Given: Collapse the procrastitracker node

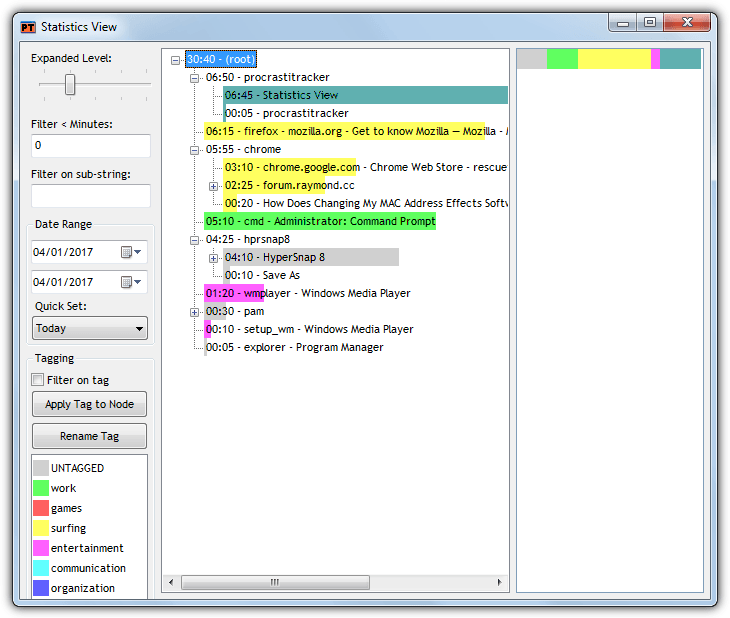Looking at the screenshot, I should pyautogui.click(x=194, y=78).
